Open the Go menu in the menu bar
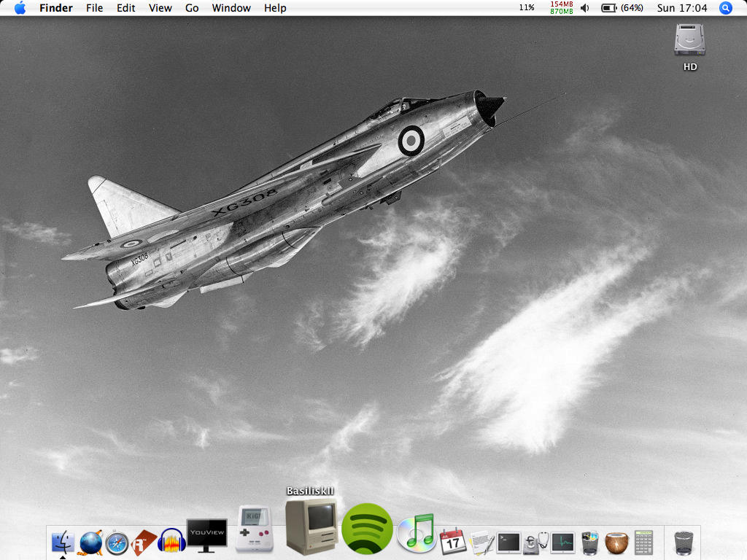Viewport: 747px width, 560px height. [x=191, y=8]
